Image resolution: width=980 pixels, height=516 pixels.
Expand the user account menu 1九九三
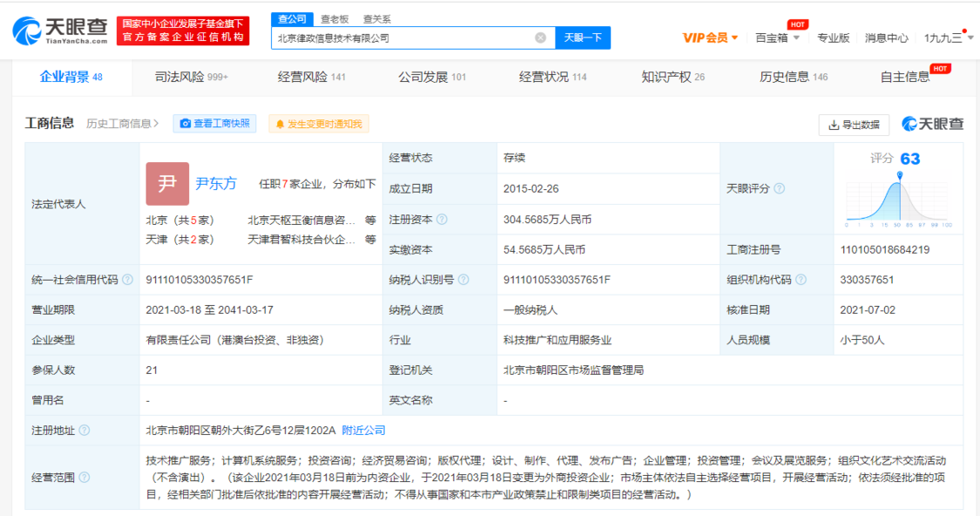click(948, 37)
